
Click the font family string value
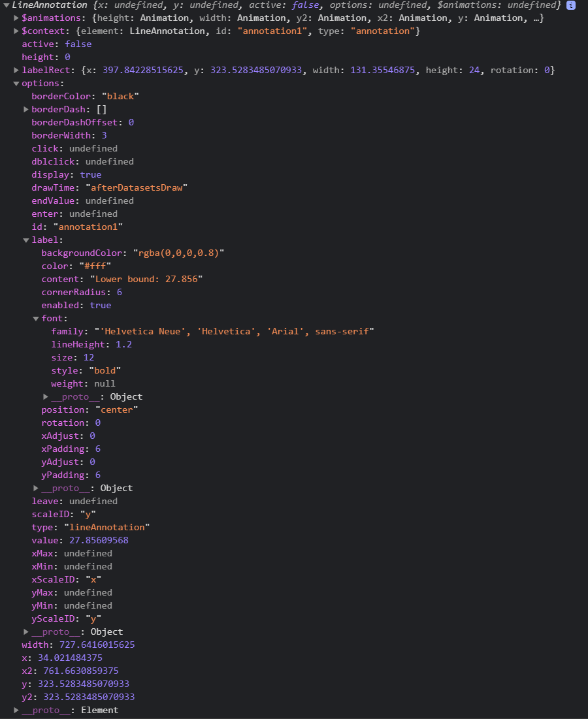coord(235,332)
